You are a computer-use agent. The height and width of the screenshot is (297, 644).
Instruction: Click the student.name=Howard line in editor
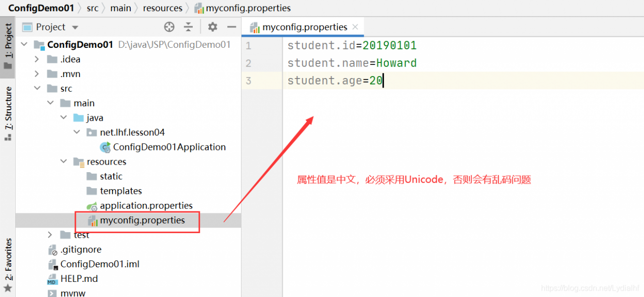(352, 63)
